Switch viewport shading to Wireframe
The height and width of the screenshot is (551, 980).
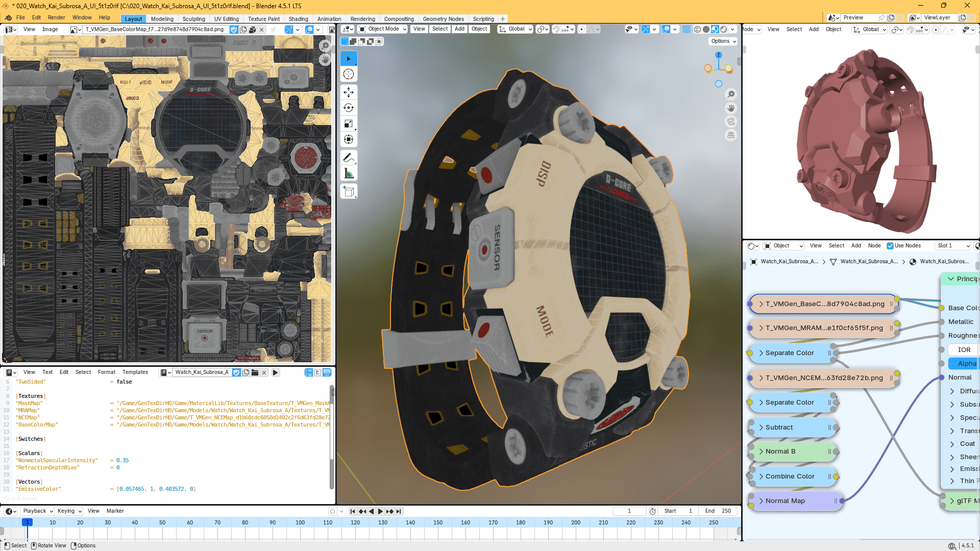coord(697,30)
